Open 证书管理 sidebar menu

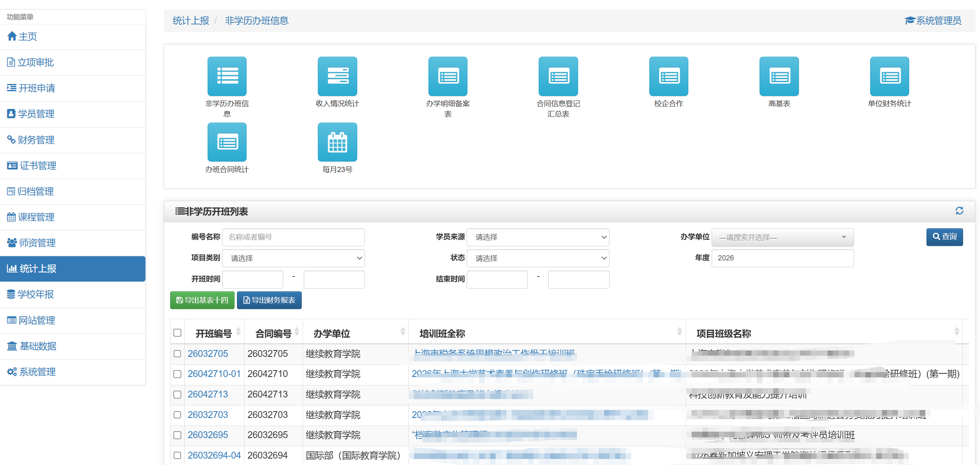(x=72, y=166)
